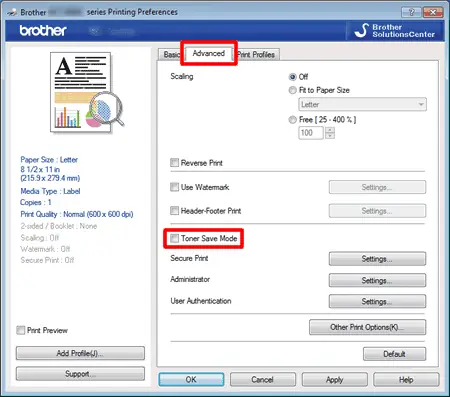450x397 pixels.
Task: Click the Apply button
Action: (x=334, y=380)
